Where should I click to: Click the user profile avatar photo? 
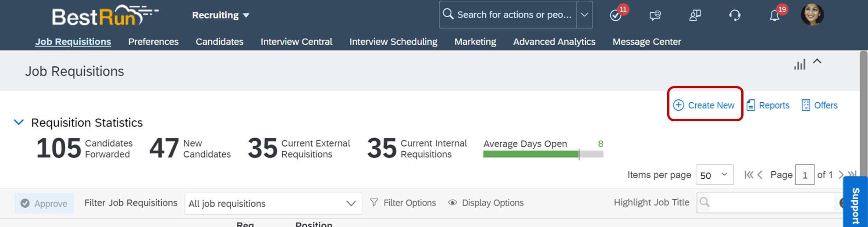pyautogui.click(x=812, y=14)
